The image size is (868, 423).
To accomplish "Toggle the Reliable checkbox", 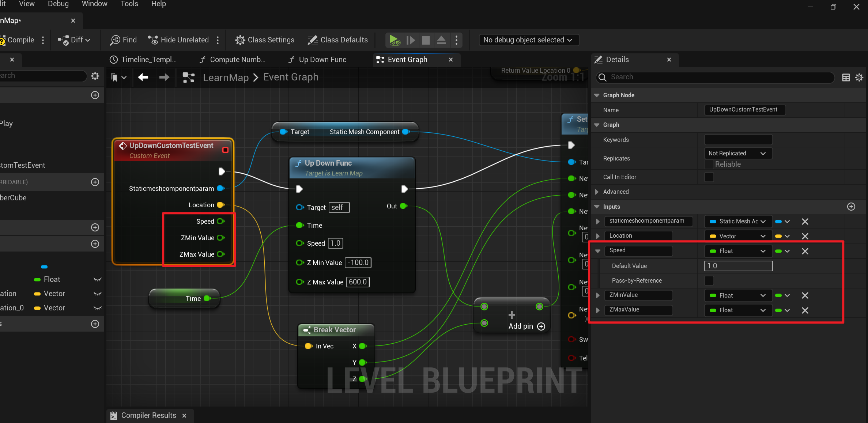I will (709, 164).
